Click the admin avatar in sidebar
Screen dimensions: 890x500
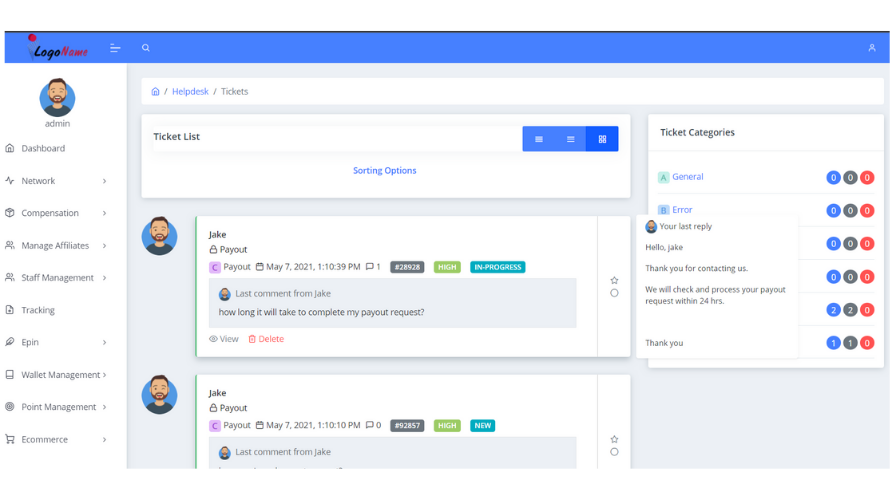click(x=57, y=98)
